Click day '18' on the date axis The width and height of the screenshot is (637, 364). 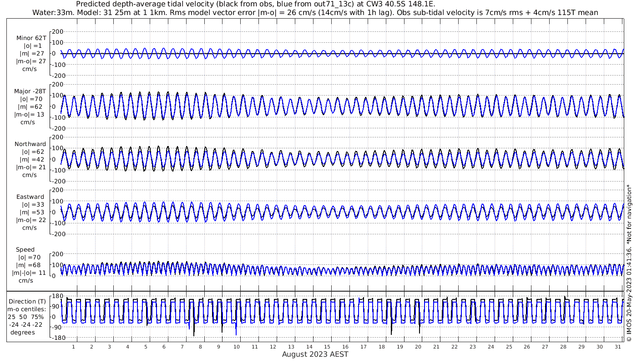click(382, 347)
